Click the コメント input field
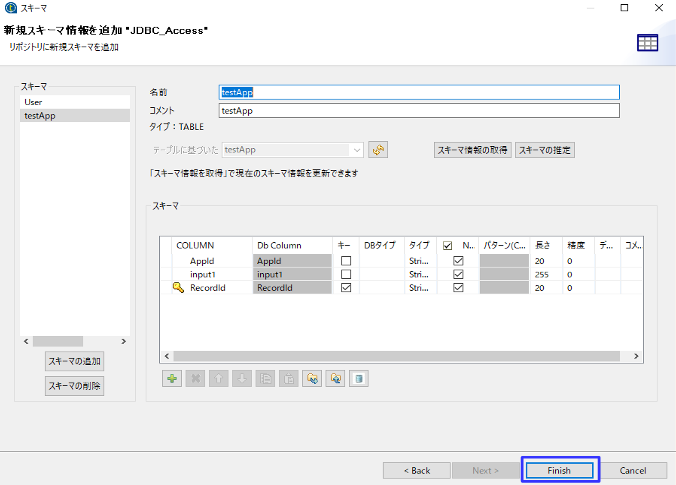This screenshot has height=485, width=676. click(x=419, y=111)
